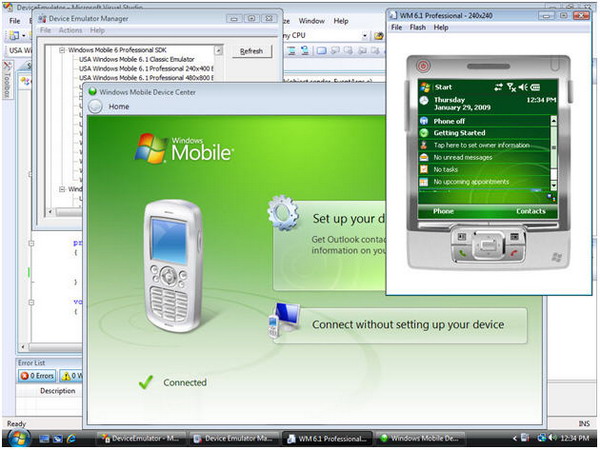Click Home in Device Center
The image size is (600, 450).
[119, 107]
